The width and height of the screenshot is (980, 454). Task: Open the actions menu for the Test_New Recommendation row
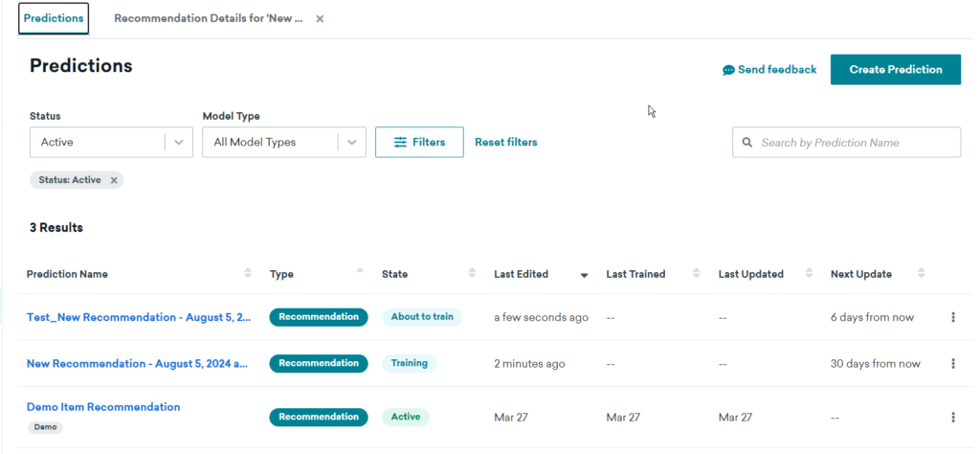point(952,317)
